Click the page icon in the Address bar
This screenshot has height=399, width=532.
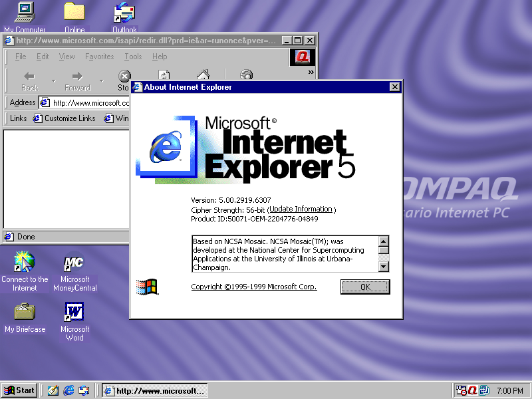click(45, 102)
